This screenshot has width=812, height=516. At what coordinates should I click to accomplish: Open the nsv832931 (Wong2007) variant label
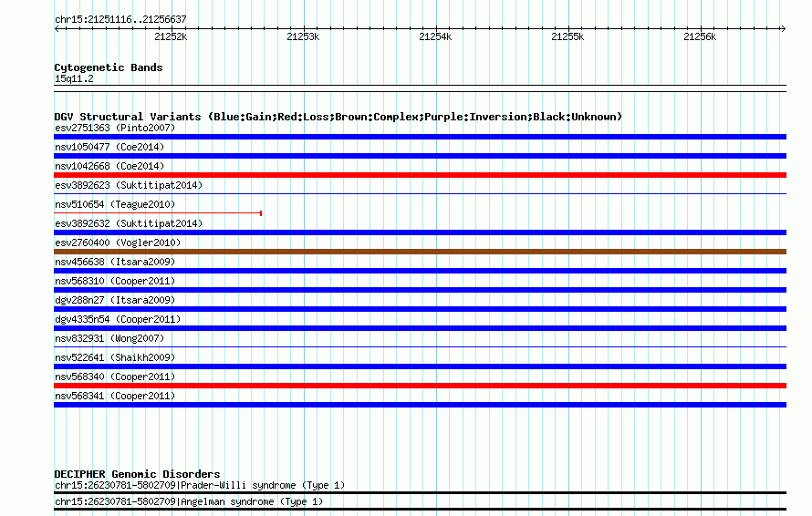109,338
